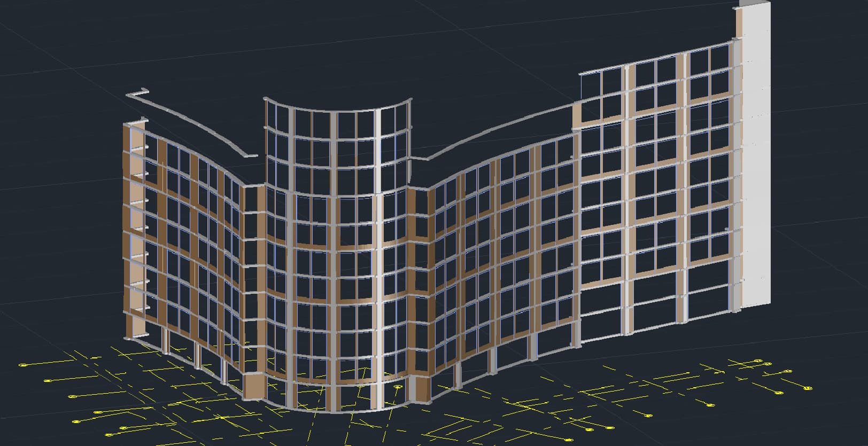The width and height of the screenshot is (868, 446).
Task: Select the yellow grid bubble at tower base
Action: (x=397, y=387)
